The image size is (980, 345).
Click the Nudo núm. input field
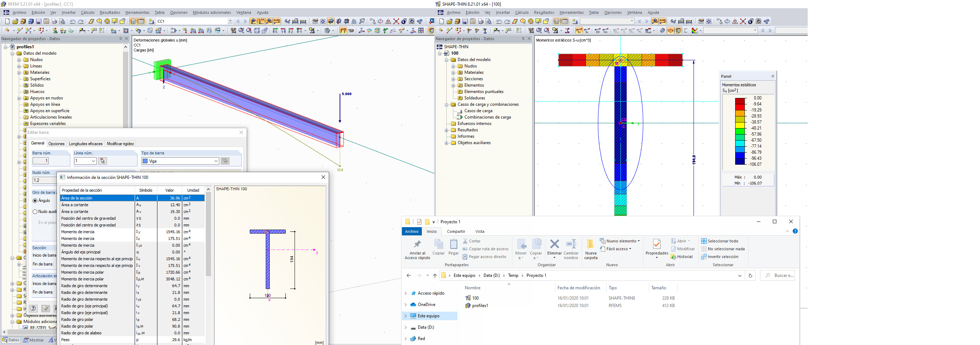44,180
